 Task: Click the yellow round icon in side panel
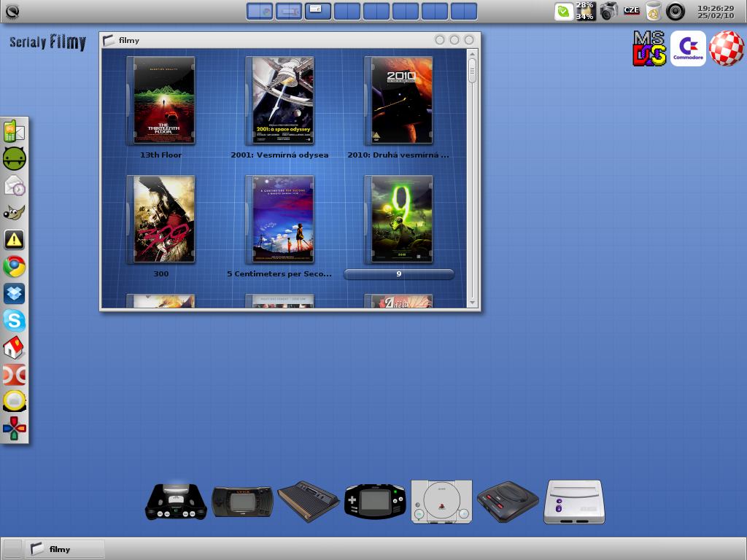[15, 401]
